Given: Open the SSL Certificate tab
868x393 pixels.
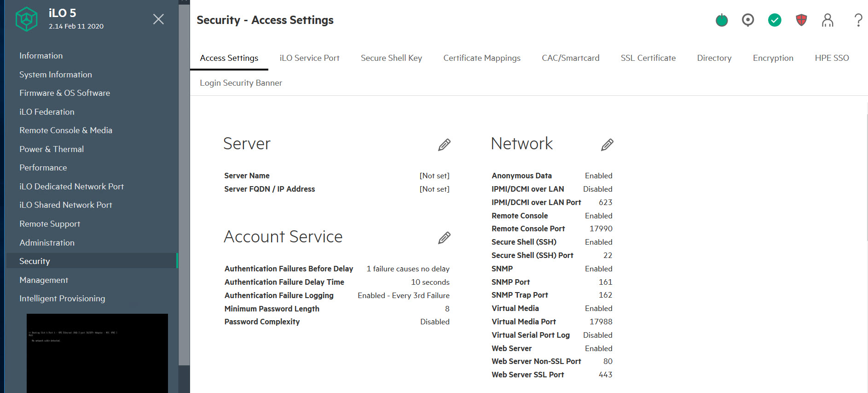Looking at the screenshot, I should click(648, 58).
